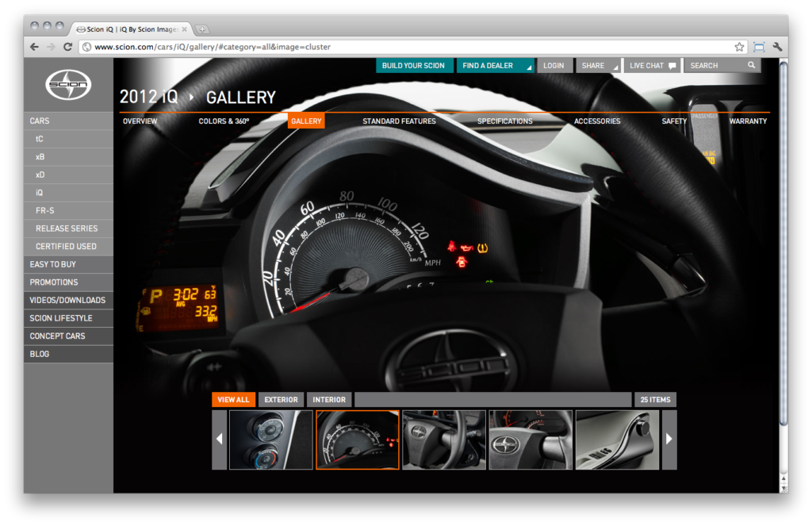Show previous gallery thumbnails with left arrow
Screen dimensions: 812x526
(x=219, y=440)
